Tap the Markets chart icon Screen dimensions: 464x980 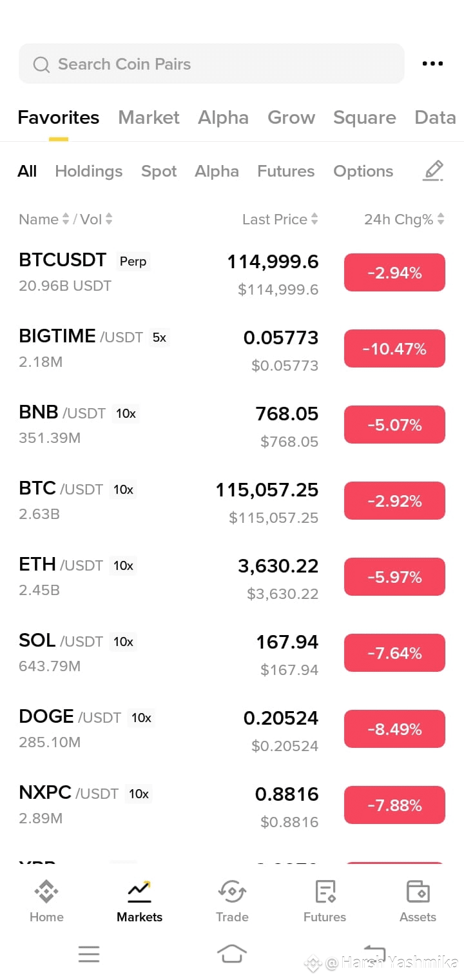[139, 892]
